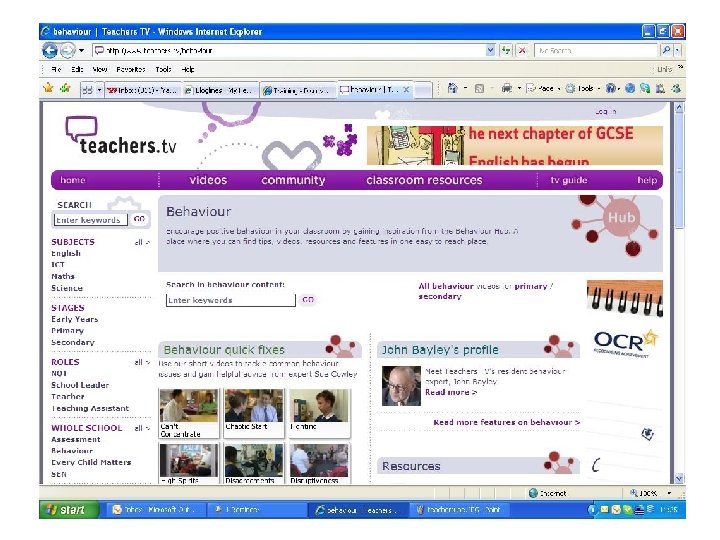Open the Tools menu in menu bar

[x=163, y=69]
